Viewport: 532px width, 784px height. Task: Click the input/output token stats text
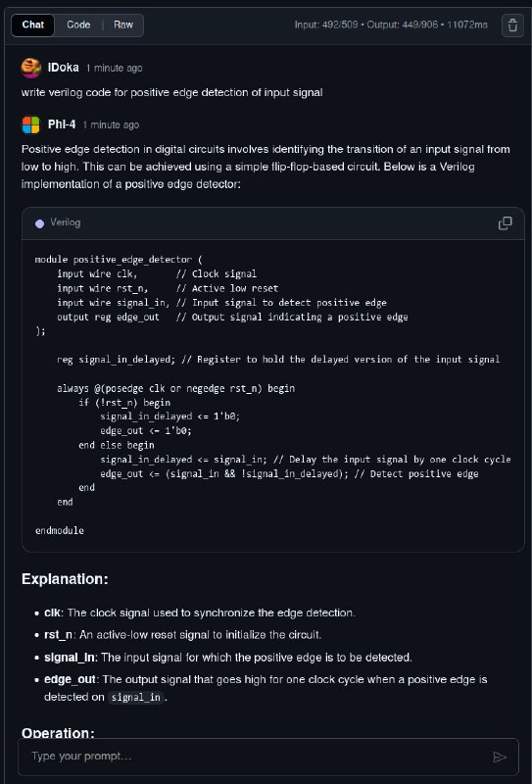coord(391,25)
